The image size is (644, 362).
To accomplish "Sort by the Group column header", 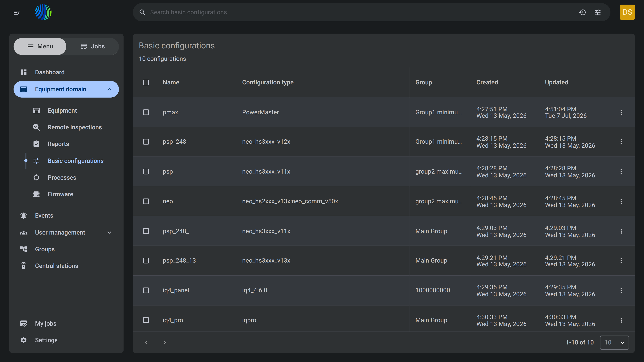I will (423, 82).
